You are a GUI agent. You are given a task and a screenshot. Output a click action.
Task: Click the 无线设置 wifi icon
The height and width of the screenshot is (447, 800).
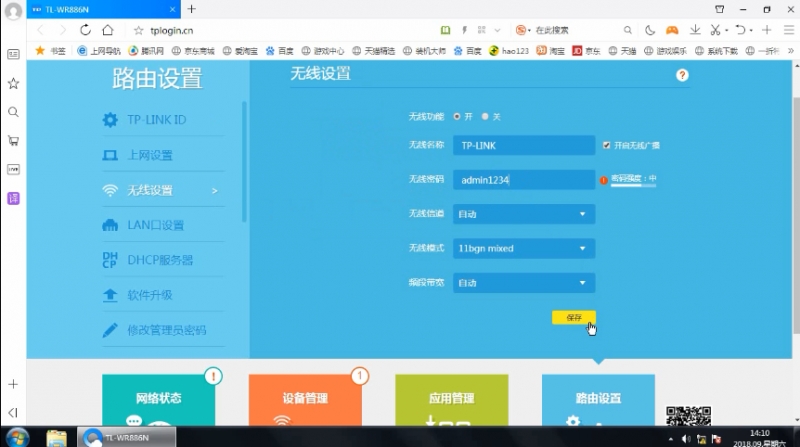110,190
